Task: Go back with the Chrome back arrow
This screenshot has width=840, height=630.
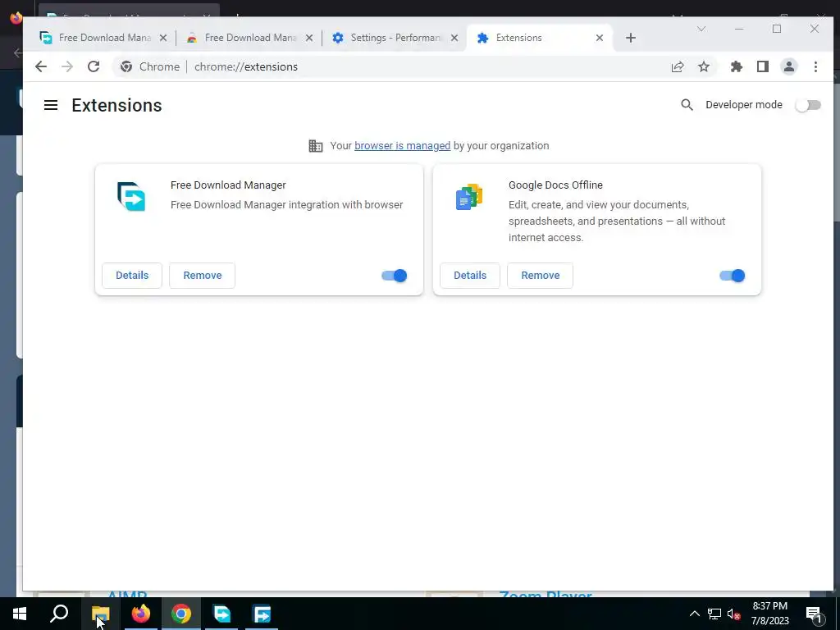Action: 41,67
